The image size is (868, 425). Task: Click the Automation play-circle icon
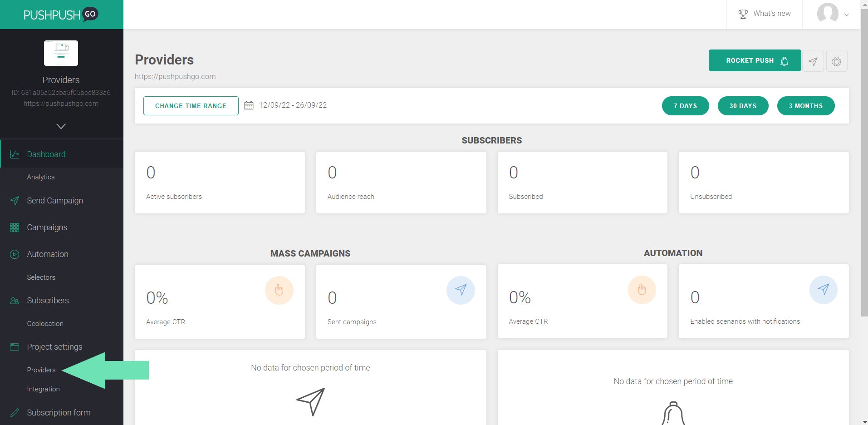[x=15, y=254]
